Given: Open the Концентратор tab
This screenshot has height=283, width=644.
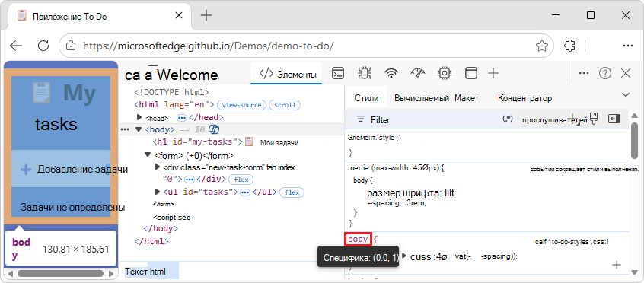Looking at the screenshot, I should (x=525, y=98).
